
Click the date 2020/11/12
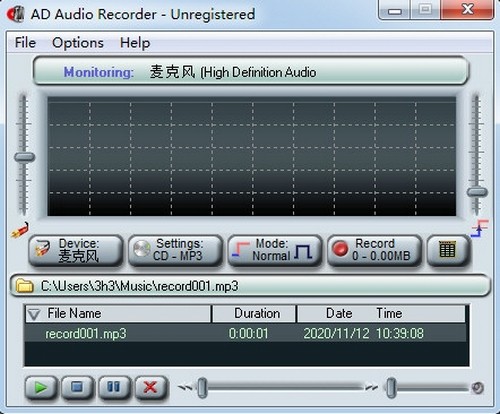pyautogui.click(x=336, y=334)
